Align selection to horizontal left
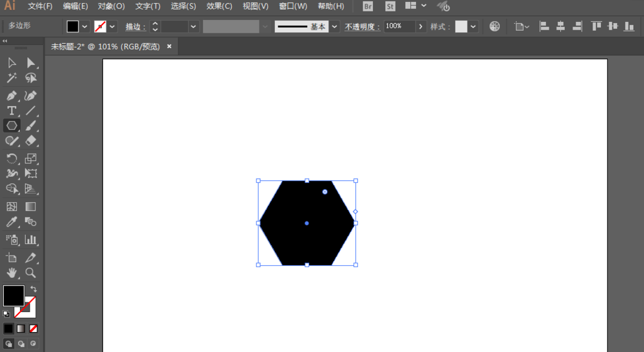 click(544, 26)
